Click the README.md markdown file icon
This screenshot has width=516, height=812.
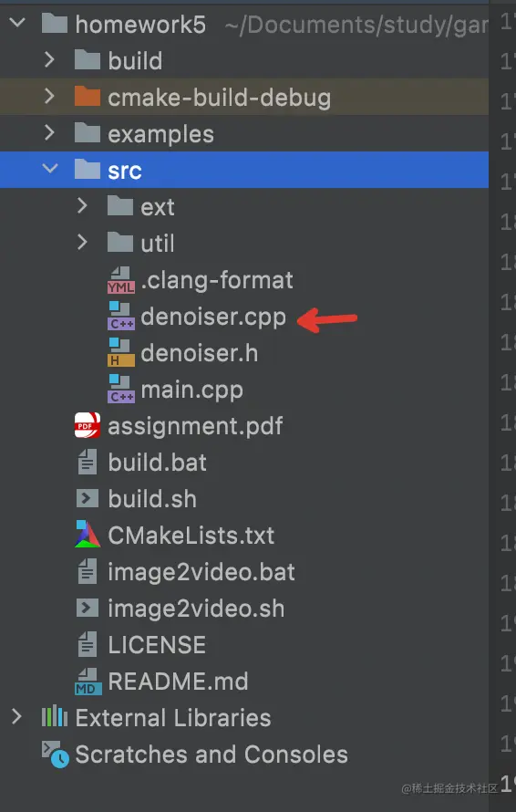pos(88,681)
